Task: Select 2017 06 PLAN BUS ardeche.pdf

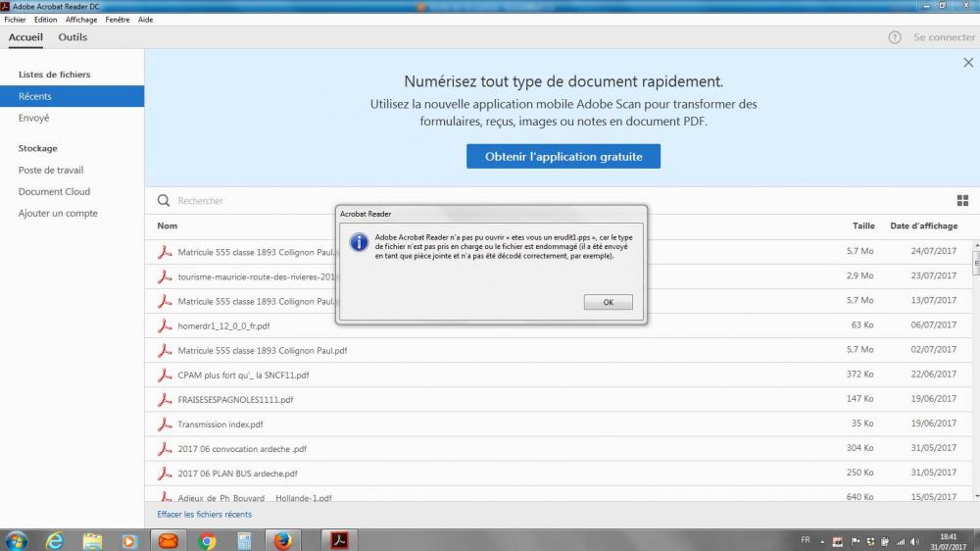Action: click(237, 474)
